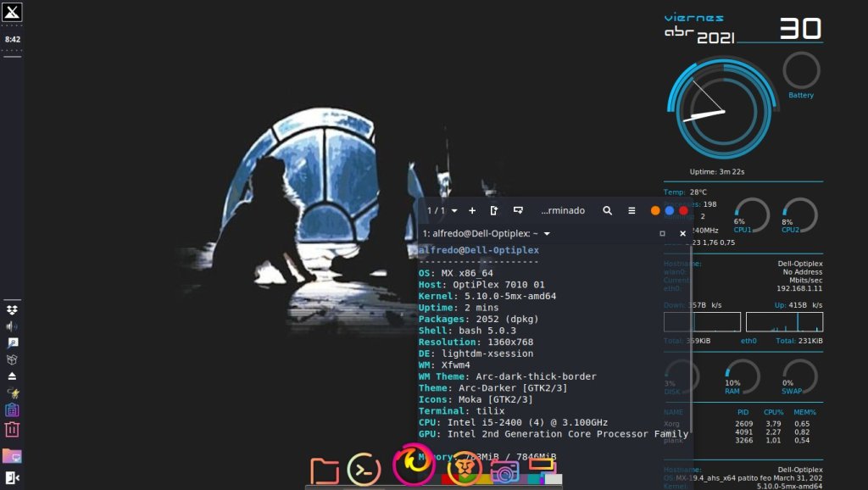Click the volume speaker tray icon
This screenshot has width=868, height=490.
13,326
